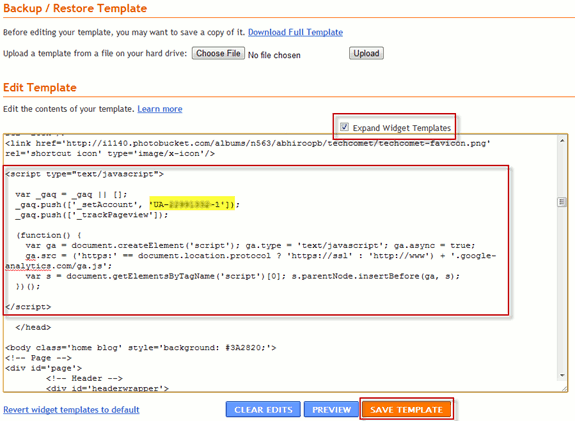
Task: Click the ga.src protocol code line
Action: pyautogui.click(x=260, y=256)
